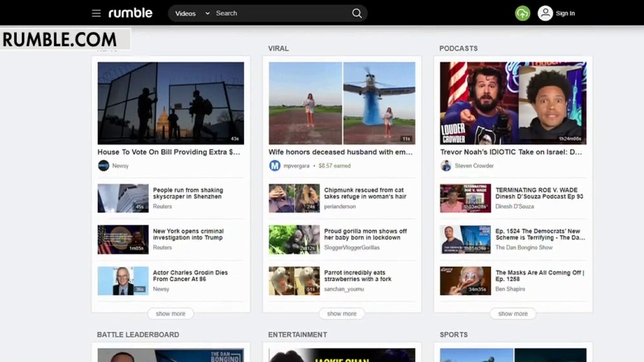Image resolution: width=644 pixels, height=362 pixels.
Task: Open the Chipmunk rescued video thumbnail
Action: click(294, 198)
